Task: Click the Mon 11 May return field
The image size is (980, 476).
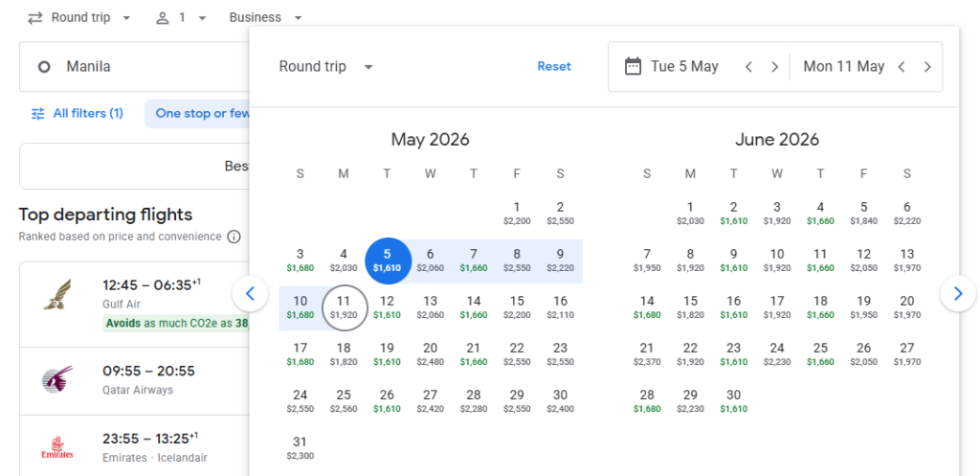Action: 842,66
